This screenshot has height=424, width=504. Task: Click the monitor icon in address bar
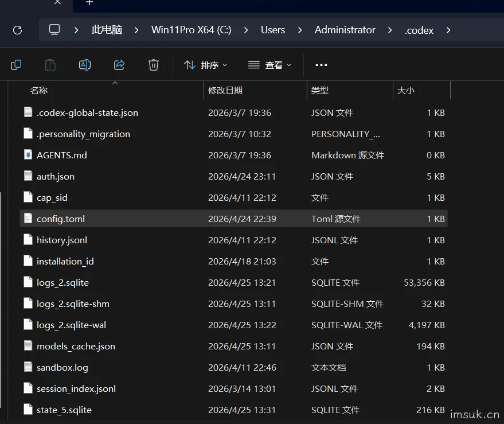click(54, 30)
